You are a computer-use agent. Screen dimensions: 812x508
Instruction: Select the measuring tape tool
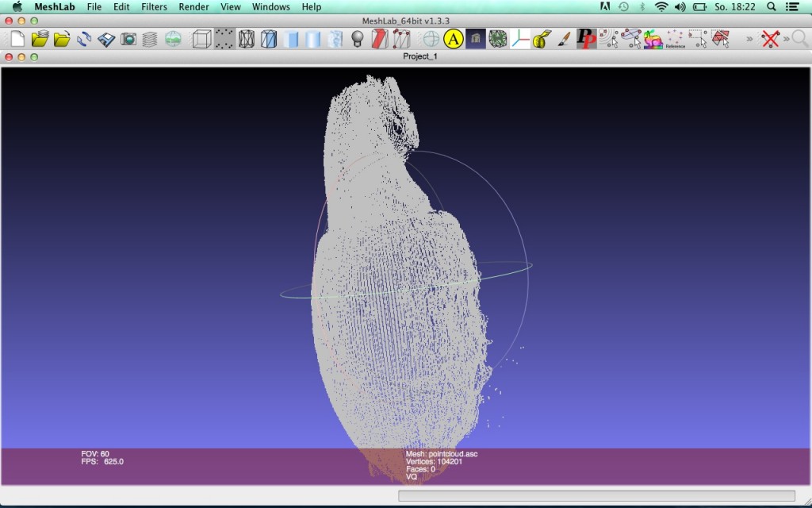tap(542, 39)
